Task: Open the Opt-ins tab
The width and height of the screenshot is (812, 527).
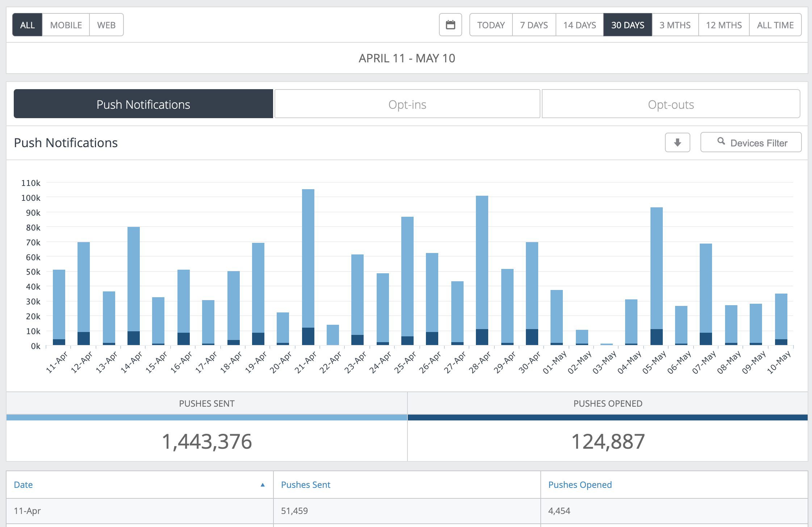Action: [x=407, y=104]
